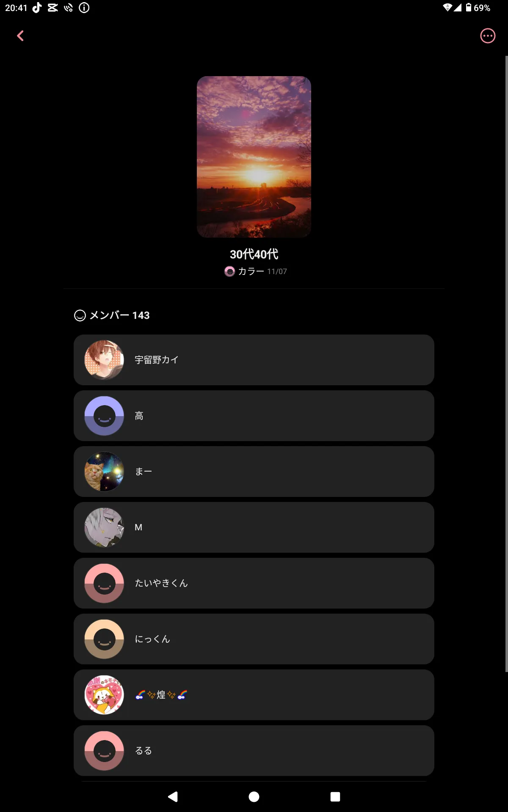Viewport: 508px width, 812px height.
Task: Tap the Android recent apps square button
Action: [x=335, y=797]
